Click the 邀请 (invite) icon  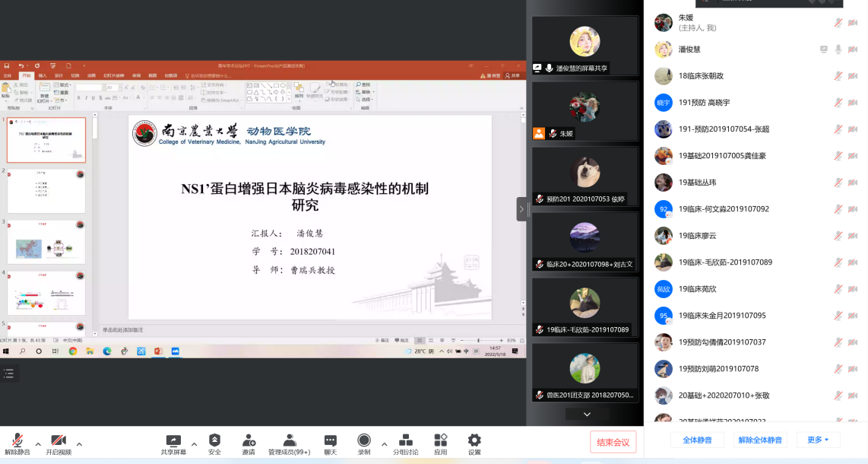[249, 443]
